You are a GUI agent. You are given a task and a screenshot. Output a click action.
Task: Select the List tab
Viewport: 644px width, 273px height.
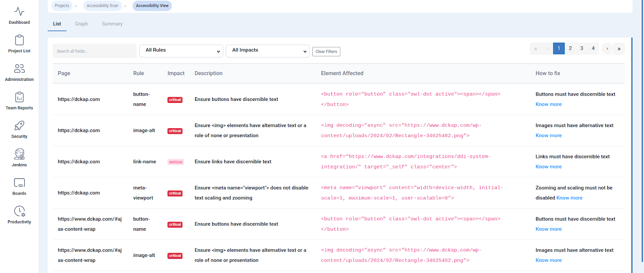point(57,24)
